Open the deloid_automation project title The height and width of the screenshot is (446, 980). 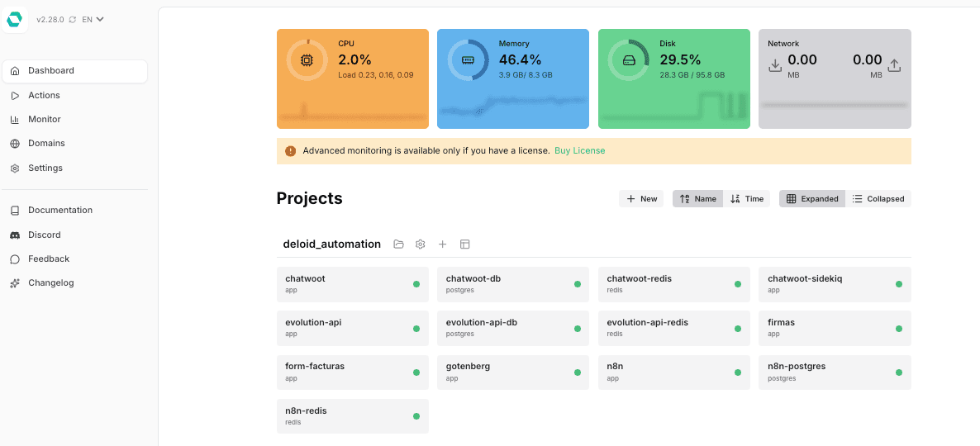332,244
